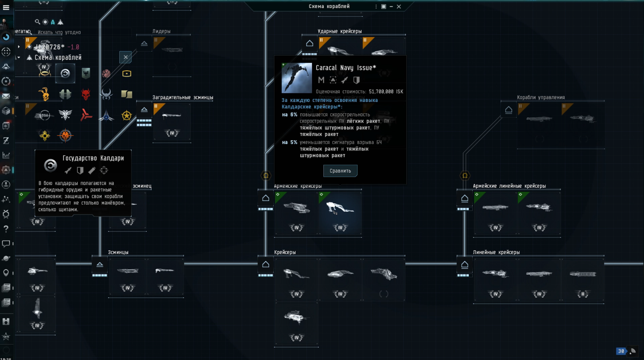
Task: Close the faction selection panel
Action: [x=126, y=57]
